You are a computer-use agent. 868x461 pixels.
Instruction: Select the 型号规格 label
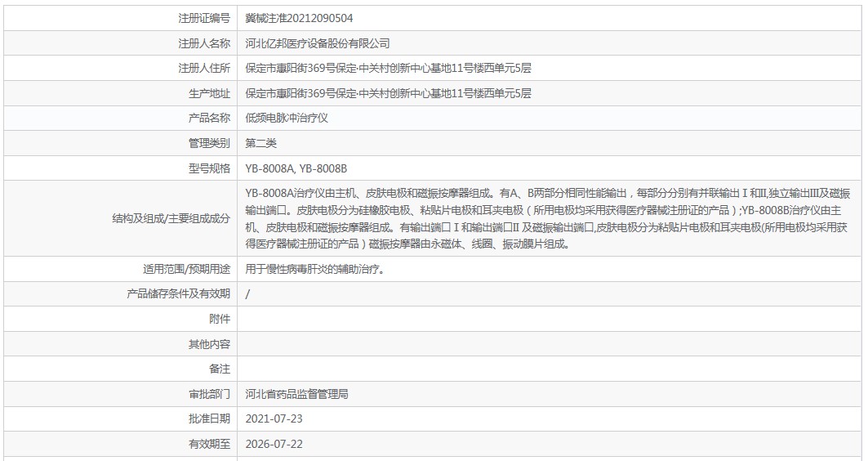click(209, 168)
